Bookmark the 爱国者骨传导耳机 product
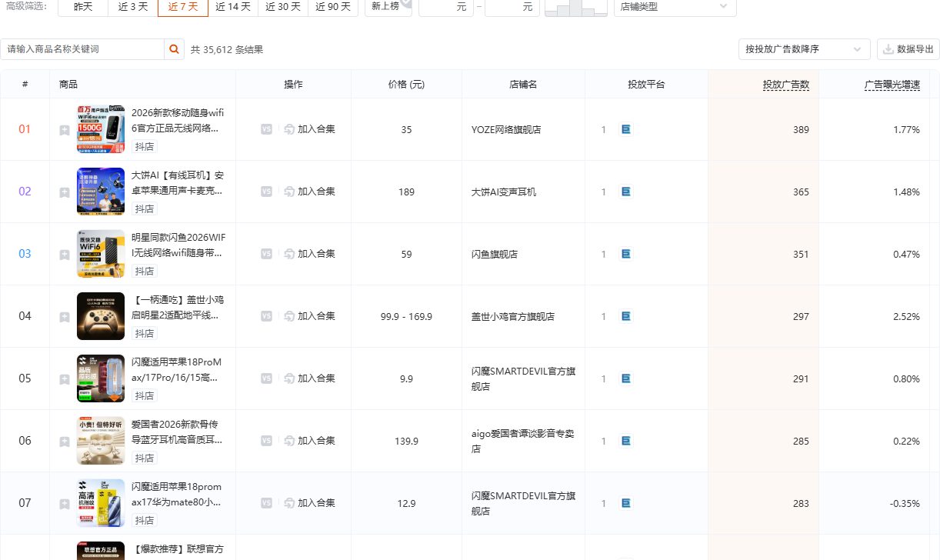This screenshot has width=940, height=560. pyautogui.click(x=65, y=442)
